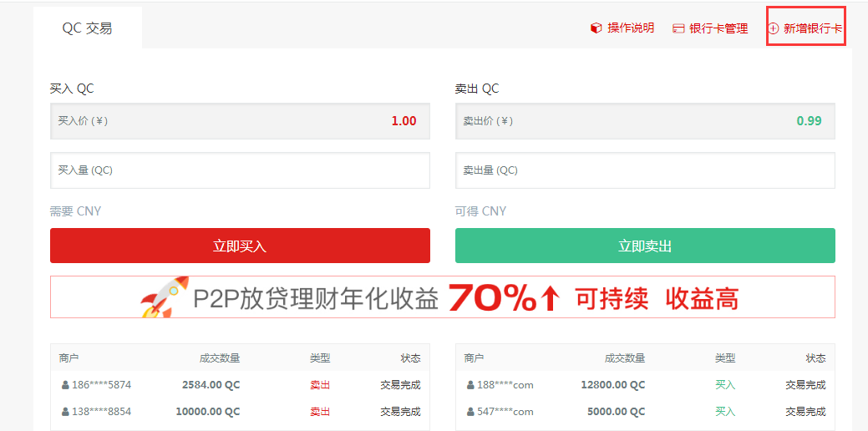Click the 卖出 QC heading

tap(477, 89)
